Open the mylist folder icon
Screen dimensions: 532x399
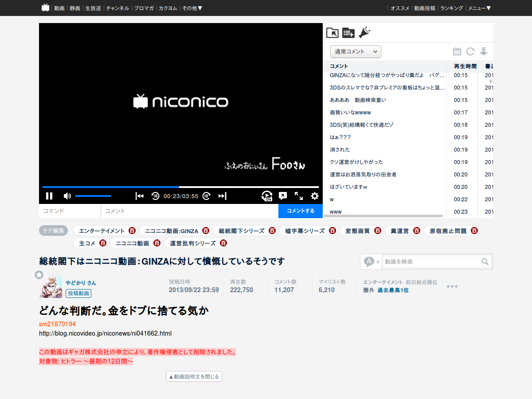click(x=332, y=33)
